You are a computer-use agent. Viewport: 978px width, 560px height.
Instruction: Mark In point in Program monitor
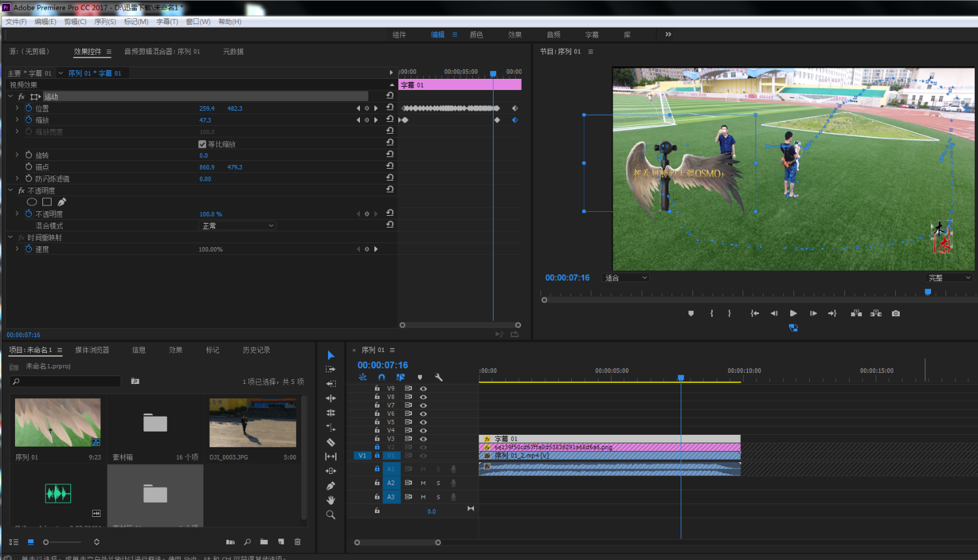click(711, 314)
